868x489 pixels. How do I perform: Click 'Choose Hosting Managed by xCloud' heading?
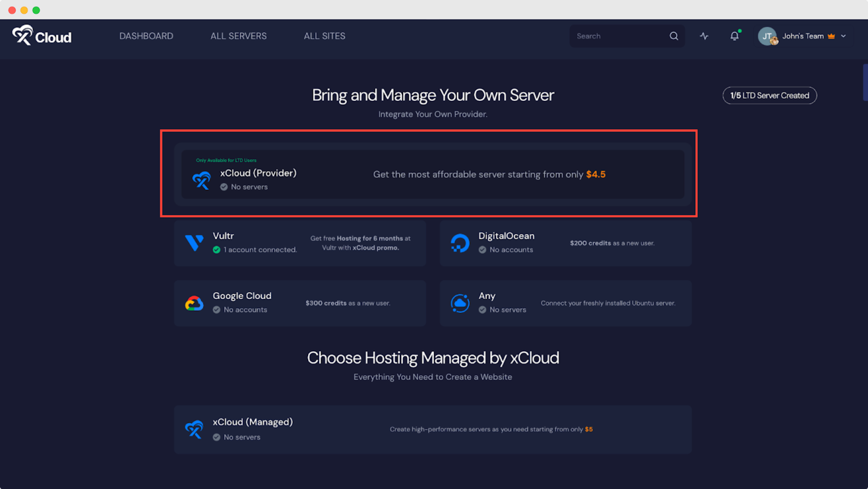(x=433, y=358)
